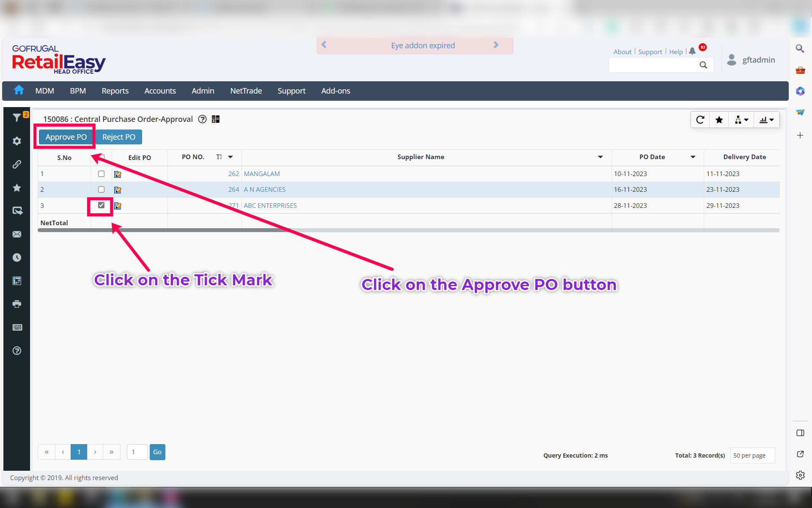Image resolution: width=812 pixels, height=508 pixels.
Task: Click the Reject PO button
Action: [x=118, y=137]
